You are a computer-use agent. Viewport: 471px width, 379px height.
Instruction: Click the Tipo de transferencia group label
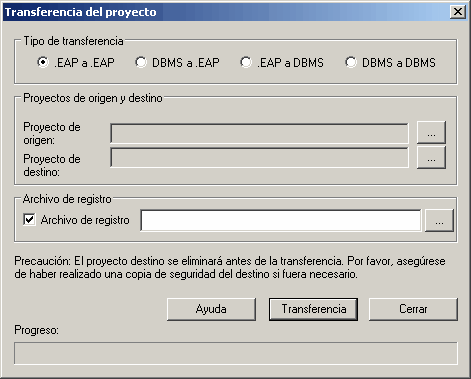[x=73, y=41]
